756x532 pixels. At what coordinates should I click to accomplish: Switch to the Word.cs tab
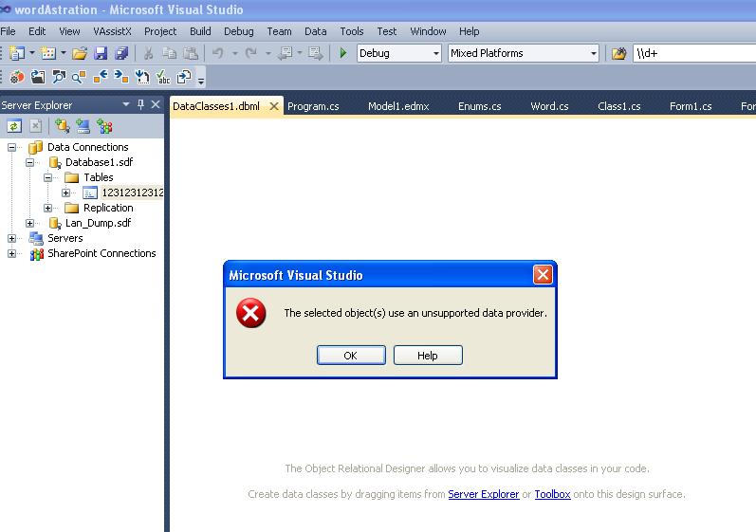pyautogui.click(x=549, y=106)
